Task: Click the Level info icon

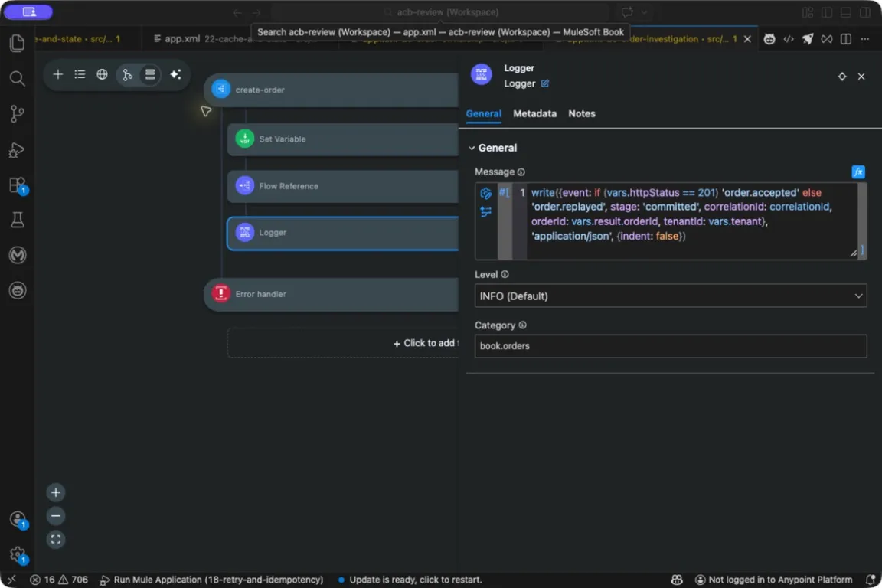Action: [x=505, y=275]
